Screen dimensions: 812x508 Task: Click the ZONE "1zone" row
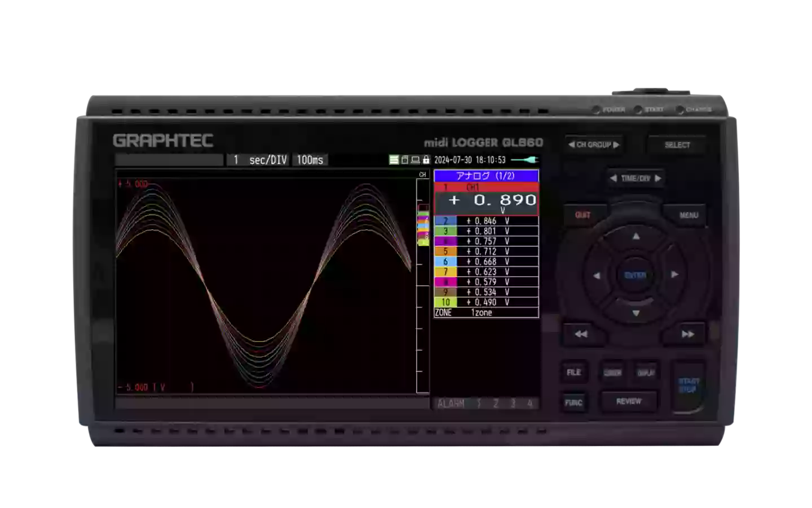pos(486,313)
